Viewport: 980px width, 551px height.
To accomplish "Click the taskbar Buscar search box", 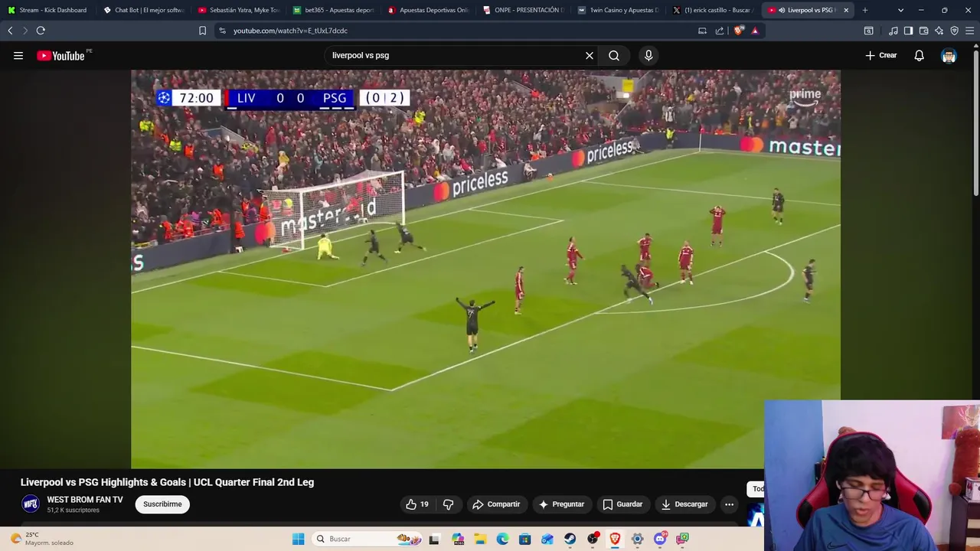I will [368, 539].
